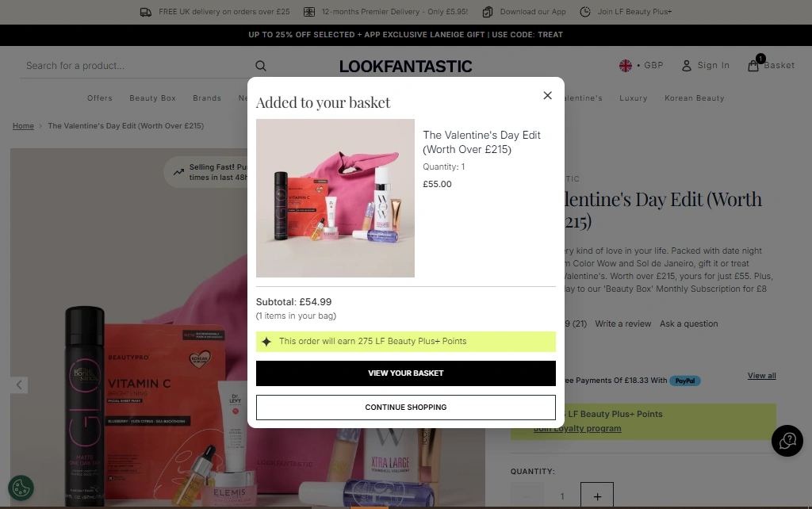812x509 pixels.
Task: Choose Continue Shopping
Action: pyautogui.click(x=405, y=408)
